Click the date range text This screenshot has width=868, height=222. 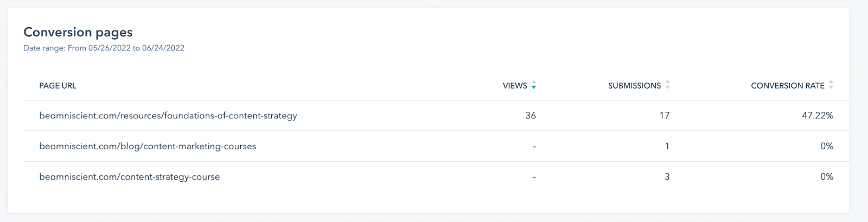coord(104,48)
